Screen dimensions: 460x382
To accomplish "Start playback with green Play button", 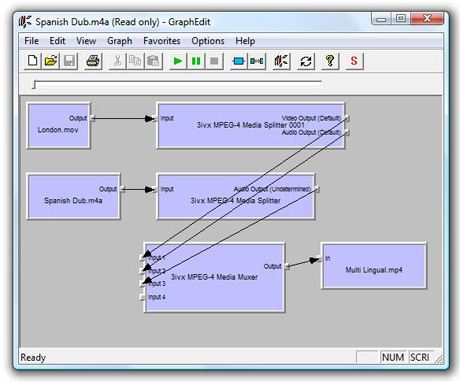I will (178, 61).
